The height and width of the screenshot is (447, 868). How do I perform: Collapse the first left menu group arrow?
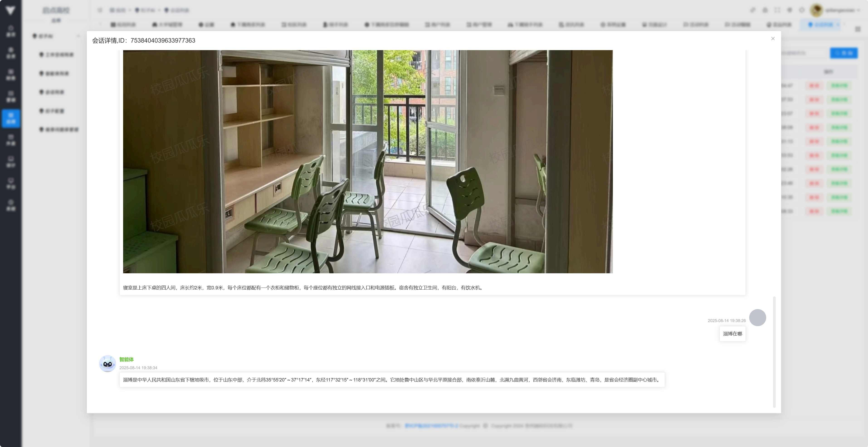tap(78, 36)
